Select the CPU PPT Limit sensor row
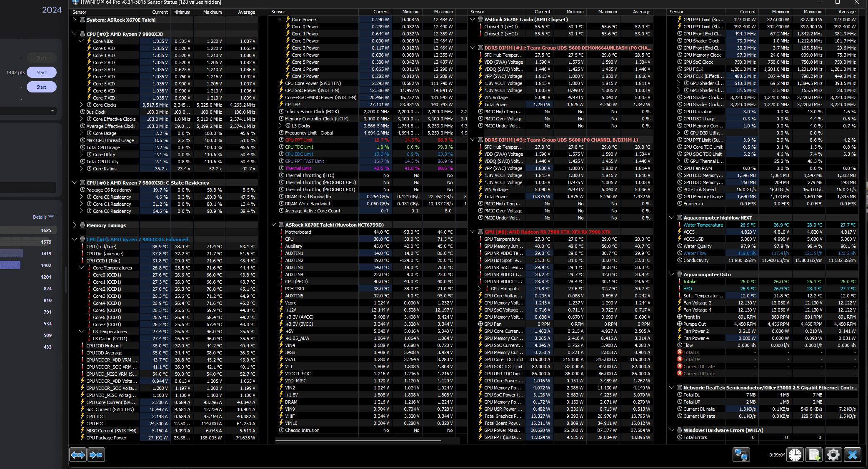The height and width of the screenshot is (469, 868). point(298,140)
